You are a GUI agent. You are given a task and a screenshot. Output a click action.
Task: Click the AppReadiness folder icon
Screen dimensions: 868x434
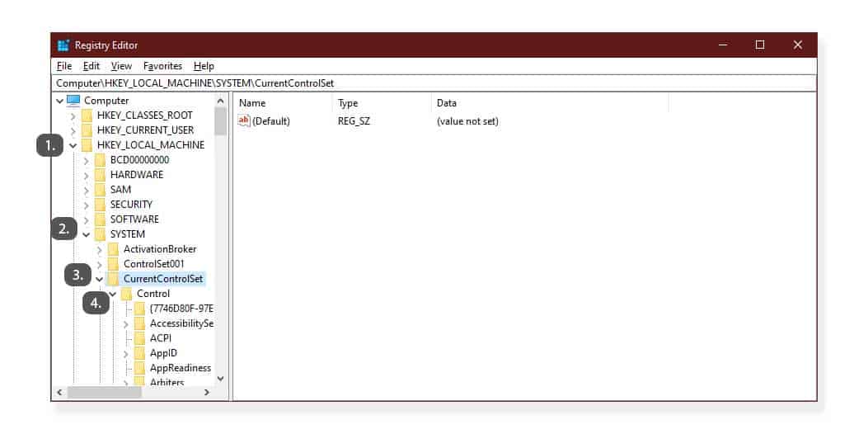(140, 368)
